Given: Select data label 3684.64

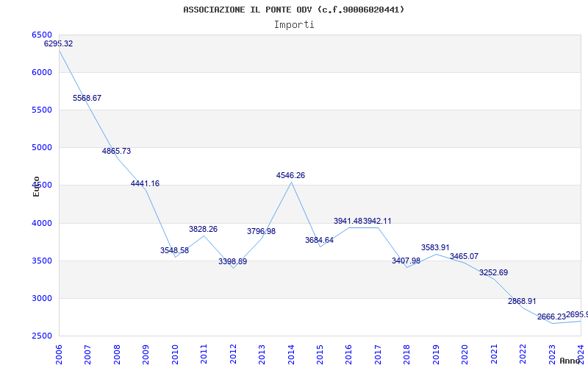Looking at the screenshot, I should click(x=319, y=240).
